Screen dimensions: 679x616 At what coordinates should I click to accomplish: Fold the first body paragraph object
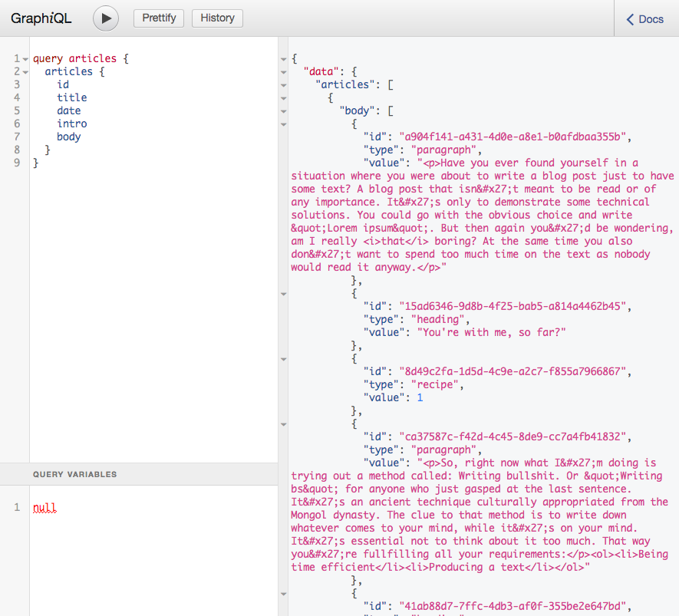[284, 125]
